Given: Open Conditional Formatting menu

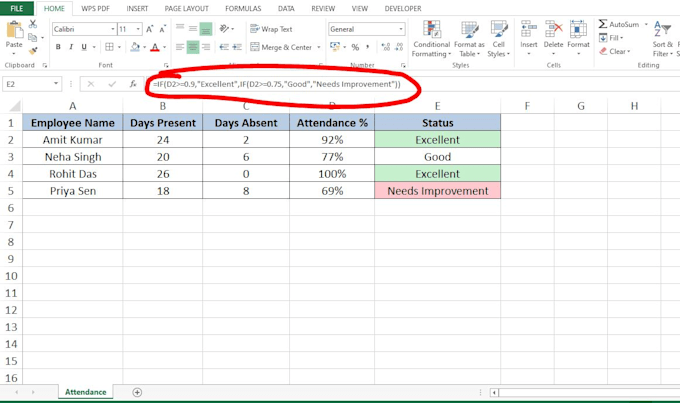Looking at the screenshot, I should tap(432, 39).
